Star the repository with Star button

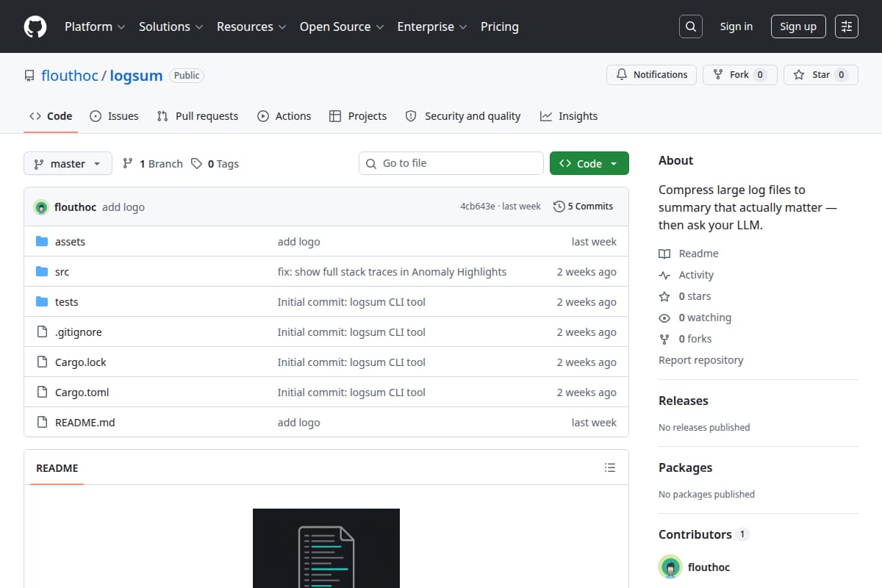[820, 75]
